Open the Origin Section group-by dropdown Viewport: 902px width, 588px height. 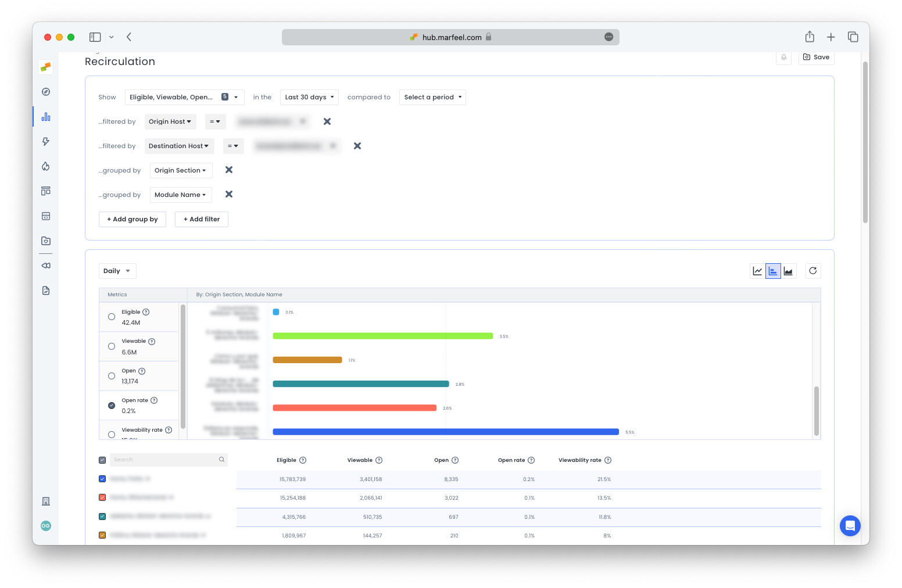[x=181, y=170]
